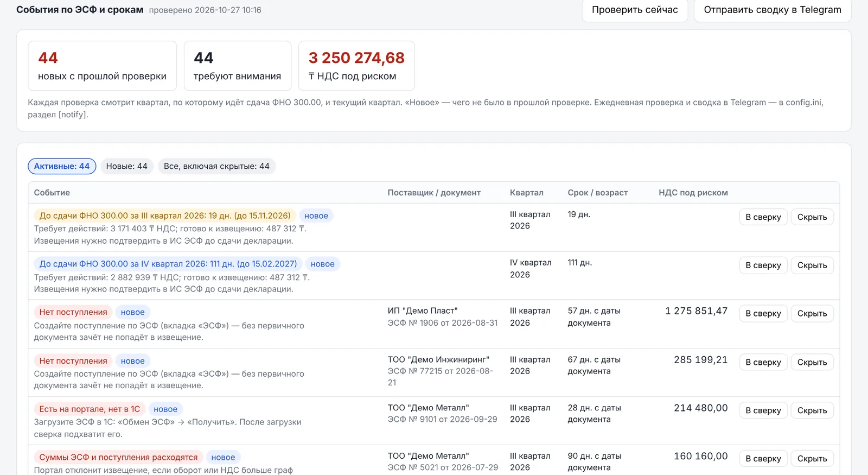Click the "44 требуют внимания" card
The width and height of the screenshot is (868, 475).
click(x=237, y=66)
